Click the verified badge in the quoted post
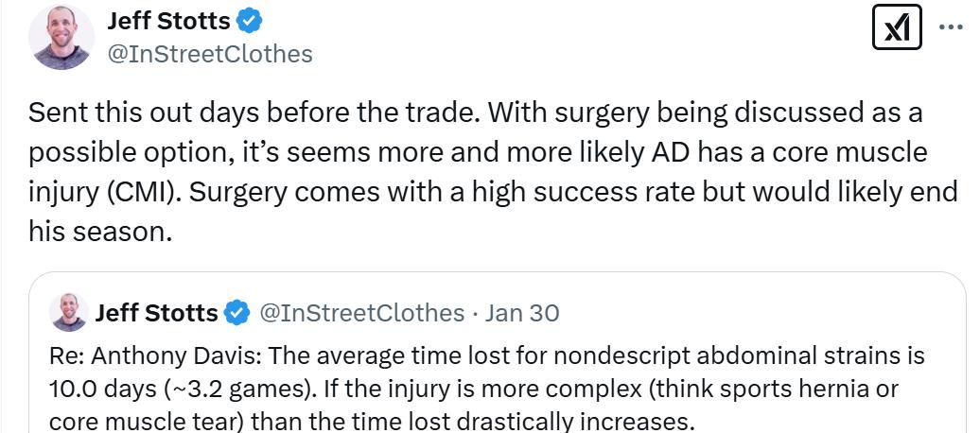Screen dimensions: 980x433 click(237, 312)
